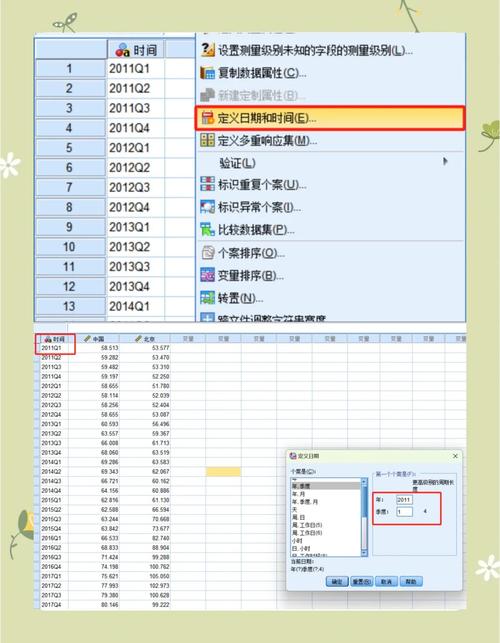Click the 定义日期和时间 calendar icon

(x=208, y=118)
